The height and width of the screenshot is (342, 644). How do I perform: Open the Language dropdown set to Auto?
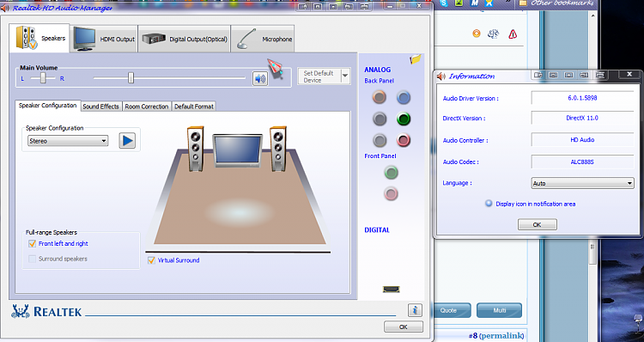[x=582, y=183]
